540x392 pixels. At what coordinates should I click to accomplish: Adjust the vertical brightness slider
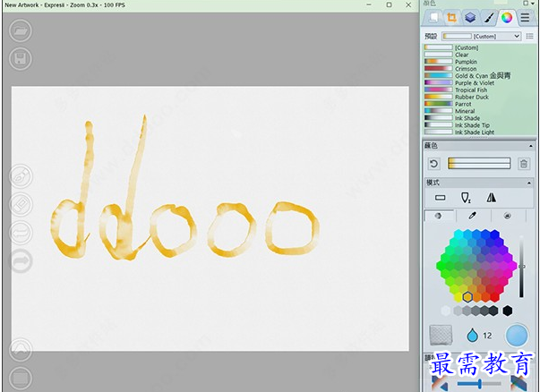[522, 267]
